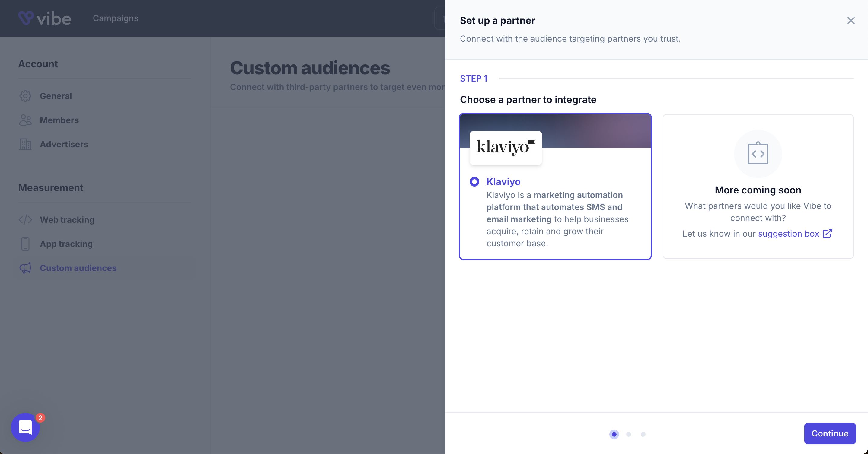Image resolution: width=868 pixels, height=454 pixels.
Task: Jump to the third step pagination dot
Action: pos(643,434)
